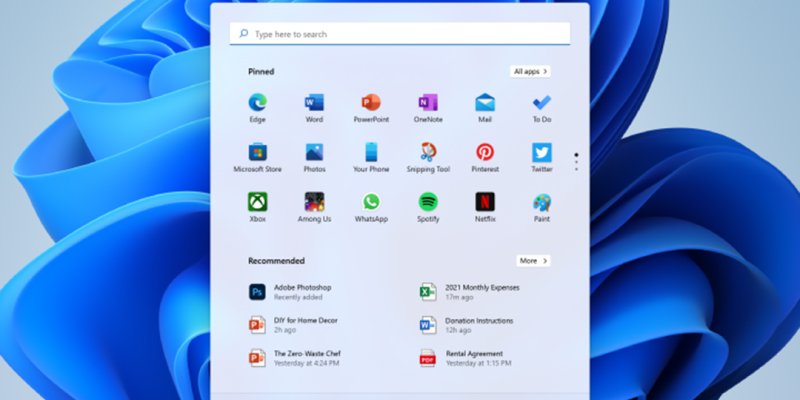This screenshot has width=800, height=400.
Task: Open the Edge browser app
Action: coord(257,103)
